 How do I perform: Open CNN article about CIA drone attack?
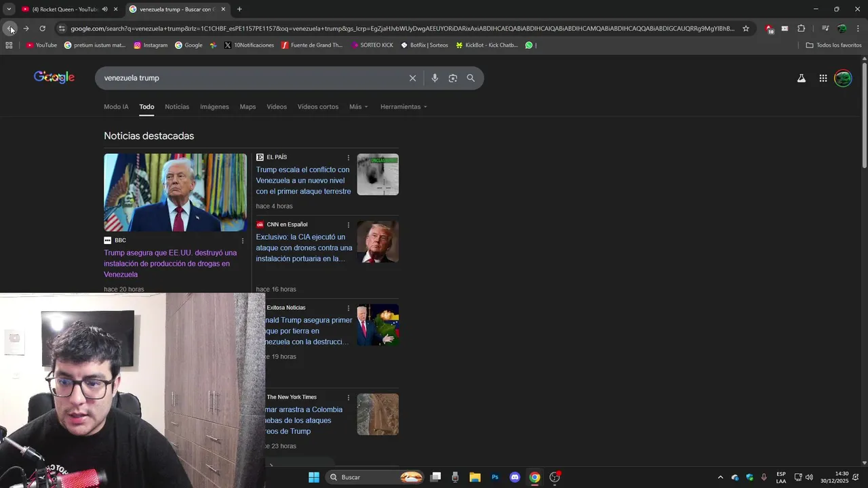(304, 247)
